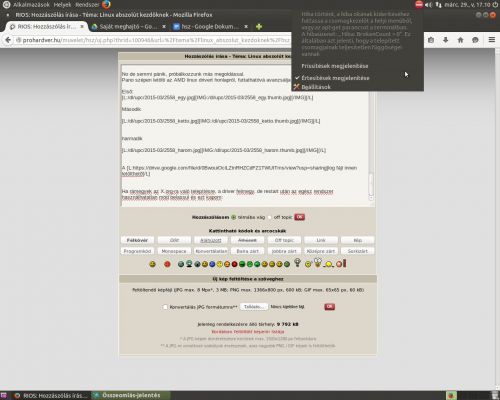Click the Balra zárt button
This screenshot has width=500, height=400.
(247, 251)
